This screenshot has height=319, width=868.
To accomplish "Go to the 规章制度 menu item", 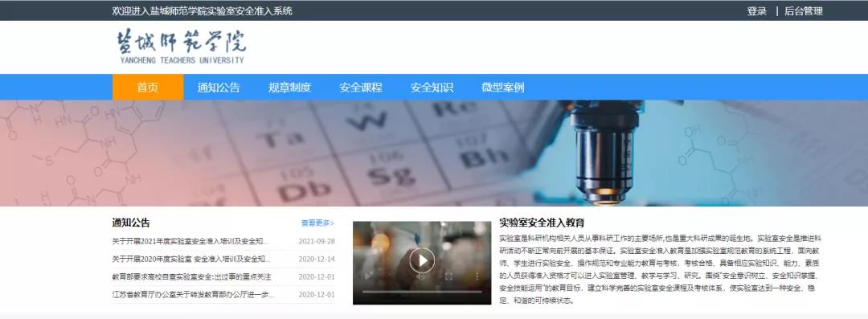I will (x=289, y=87).
